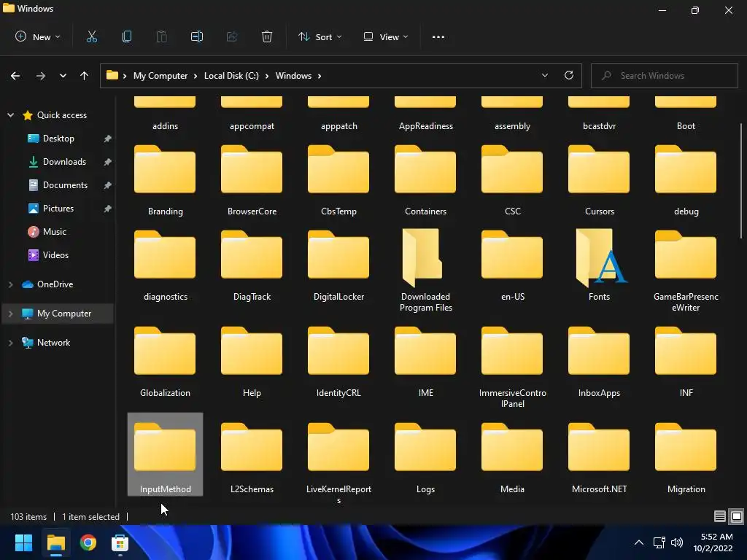Expand the Network tree node
747x560 pixels.
pyautogui.click(x=10, y=343)
